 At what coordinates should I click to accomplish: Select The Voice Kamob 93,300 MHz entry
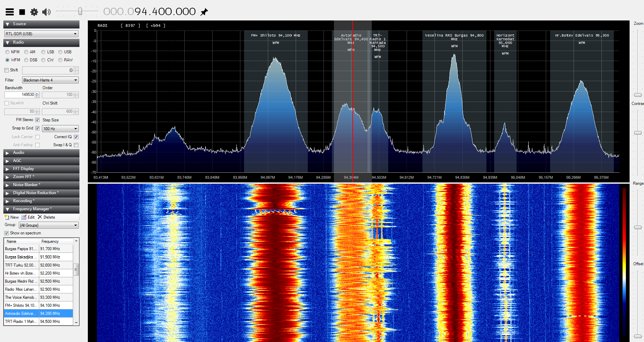tap(38, 297)
